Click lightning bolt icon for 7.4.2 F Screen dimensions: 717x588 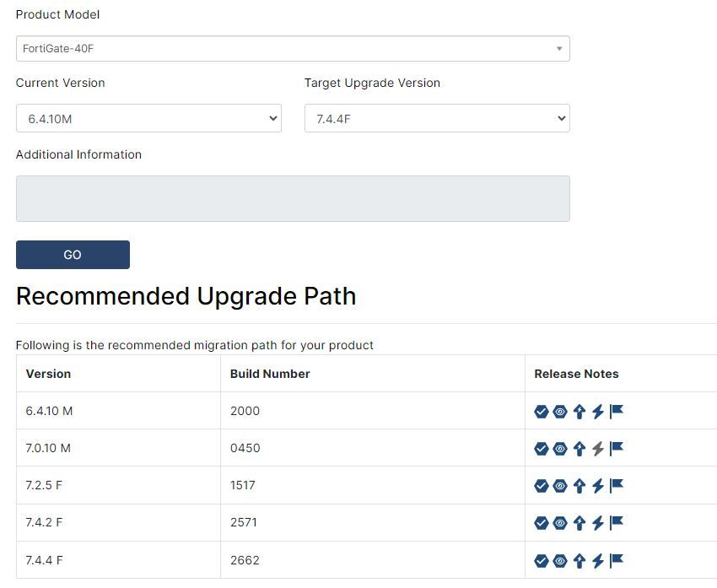pyautogui.click(x=598, y=523)
